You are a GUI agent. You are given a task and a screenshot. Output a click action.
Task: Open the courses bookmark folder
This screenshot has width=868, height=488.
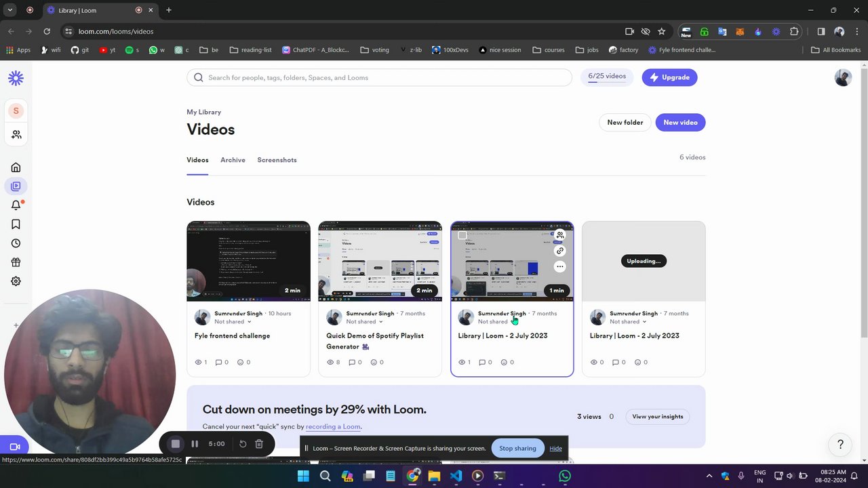[x=549, y=49]
